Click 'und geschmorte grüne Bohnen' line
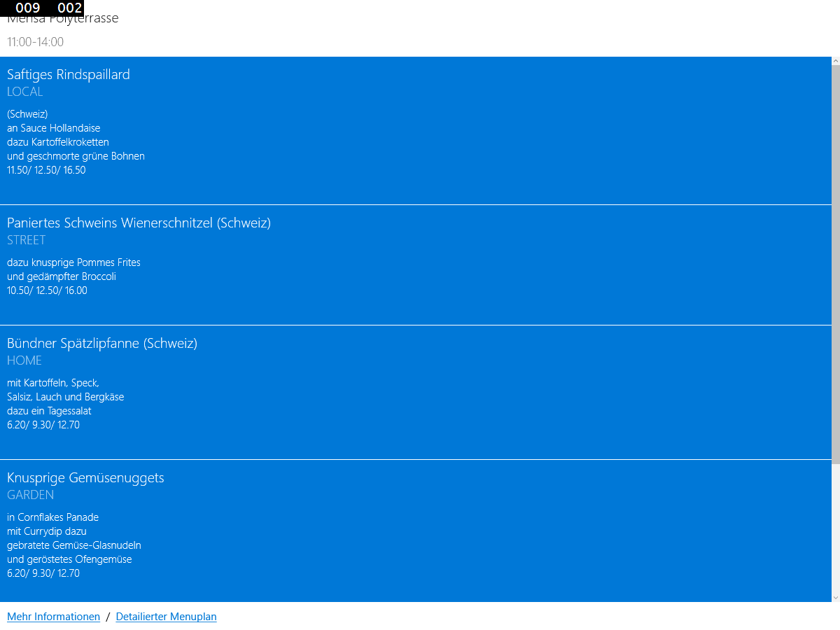This screenshot has width=840, height=630. click(76, 156)
